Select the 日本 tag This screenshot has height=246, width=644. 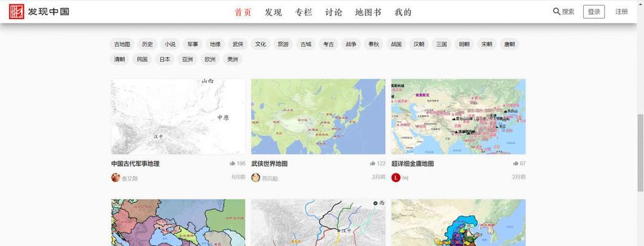165,59
